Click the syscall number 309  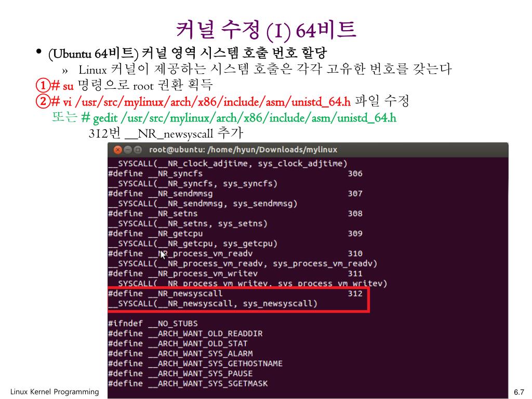tap(355, 234)
